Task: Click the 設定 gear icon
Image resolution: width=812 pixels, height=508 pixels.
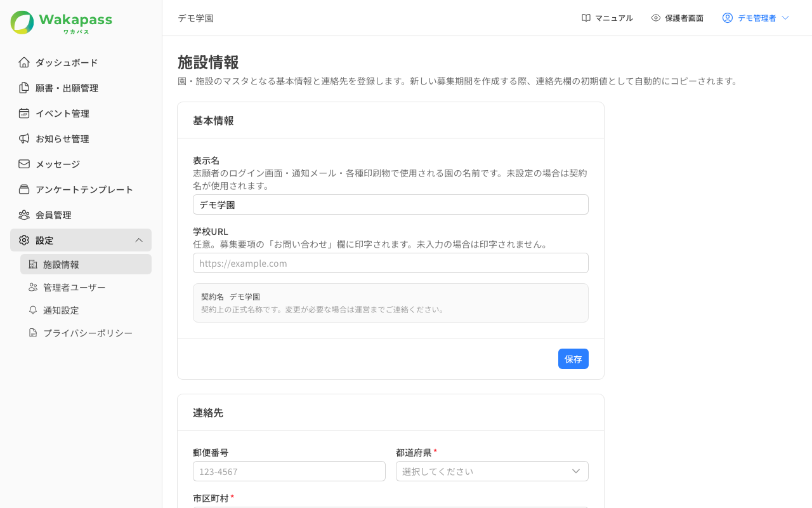Action: 24,240
